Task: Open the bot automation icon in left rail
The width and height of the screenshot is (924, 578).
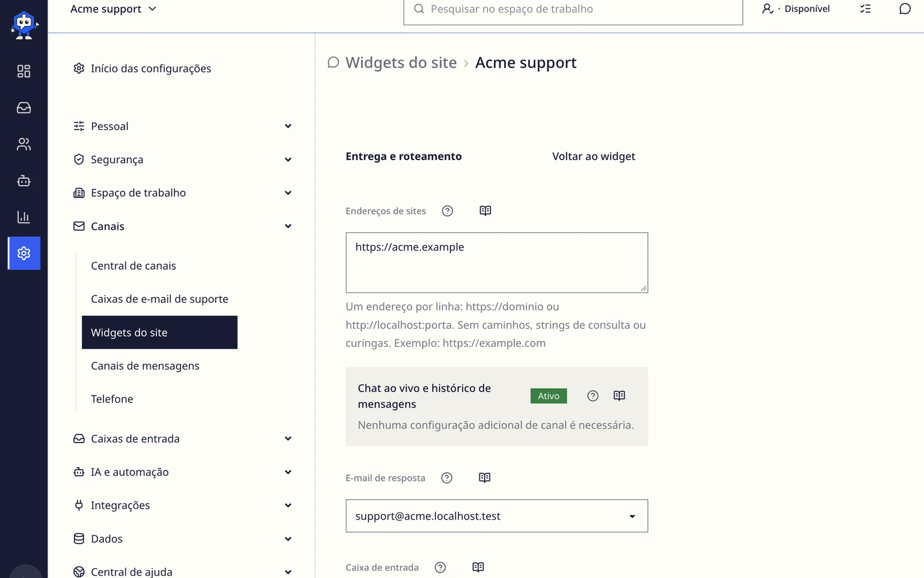Action: [x=23, y=181]
